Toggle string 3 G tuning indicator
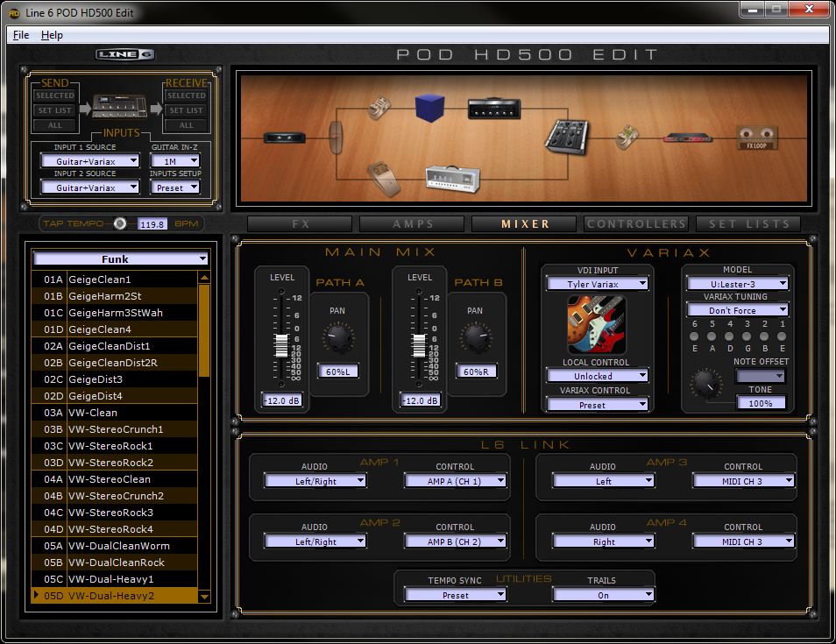Screen dimensions: 836x644 pyautogui.click(x=747, y=336)
